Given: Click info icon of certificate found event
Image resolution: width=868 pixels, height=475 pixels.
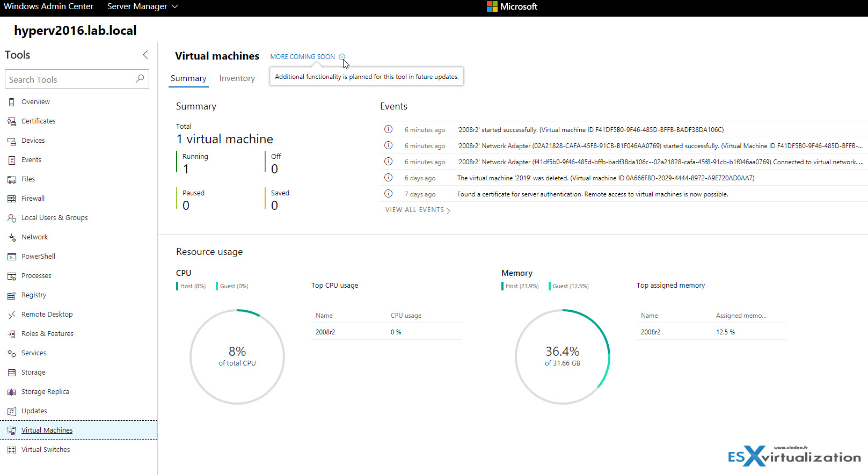Looking at the screenshot, I should coord(389,194).
